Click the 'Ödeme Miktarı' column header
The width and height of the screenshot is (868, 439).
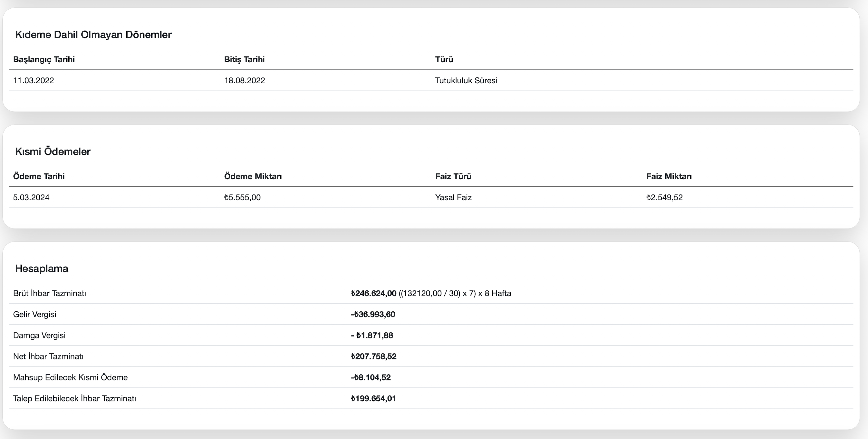click(x=253, y=177)
